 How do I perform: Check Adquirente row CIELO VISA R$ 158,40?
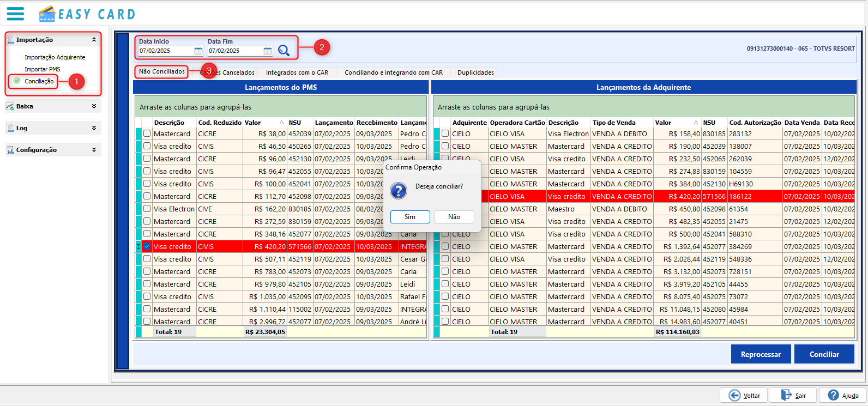pyautogui.click(x=445, y=134)
